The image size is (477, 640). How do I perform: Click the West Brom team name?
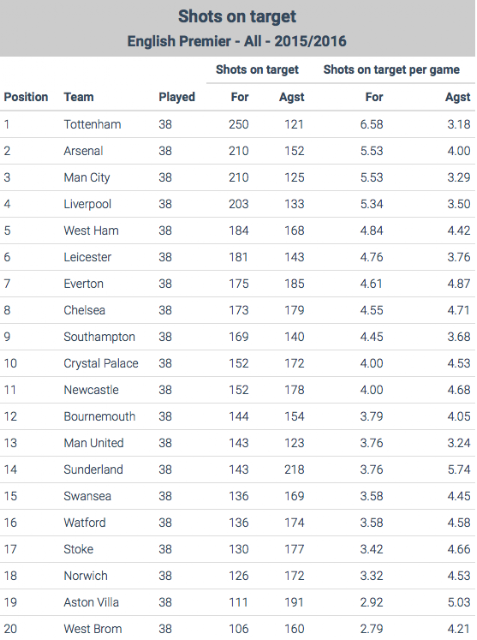coord(93,629)
